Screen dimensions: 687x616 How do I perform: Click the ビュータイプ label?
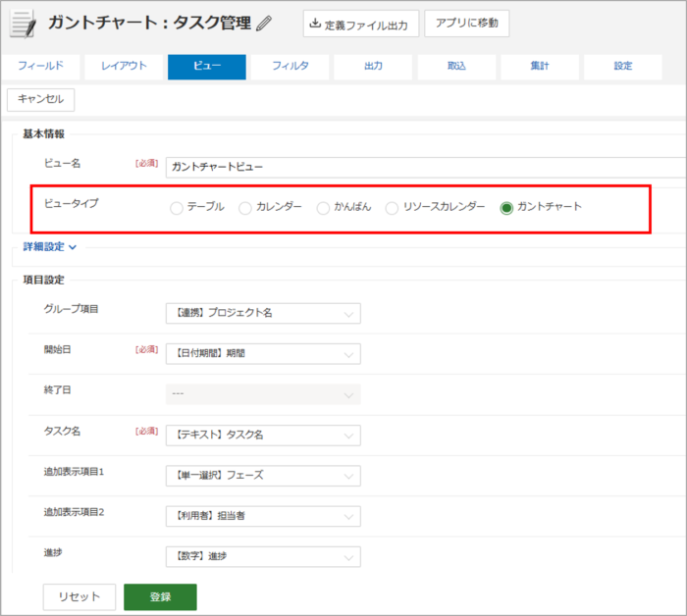point(71,204)
